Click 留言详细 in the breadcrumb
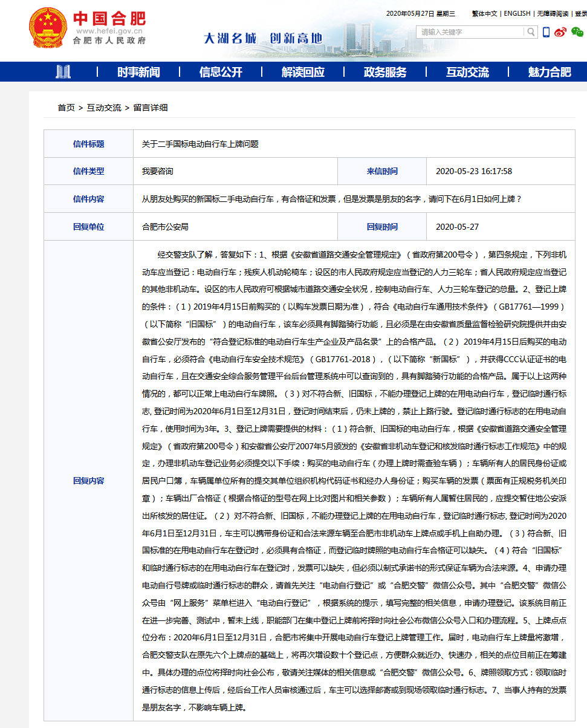Screen dimensions: 587x728 [150, 108]
